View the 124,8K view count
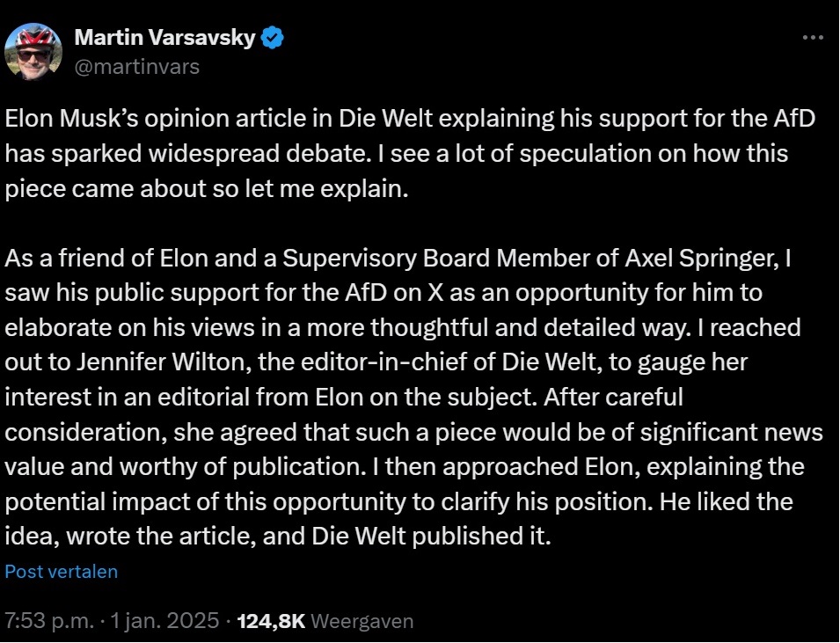 click(x=271, y=621)
